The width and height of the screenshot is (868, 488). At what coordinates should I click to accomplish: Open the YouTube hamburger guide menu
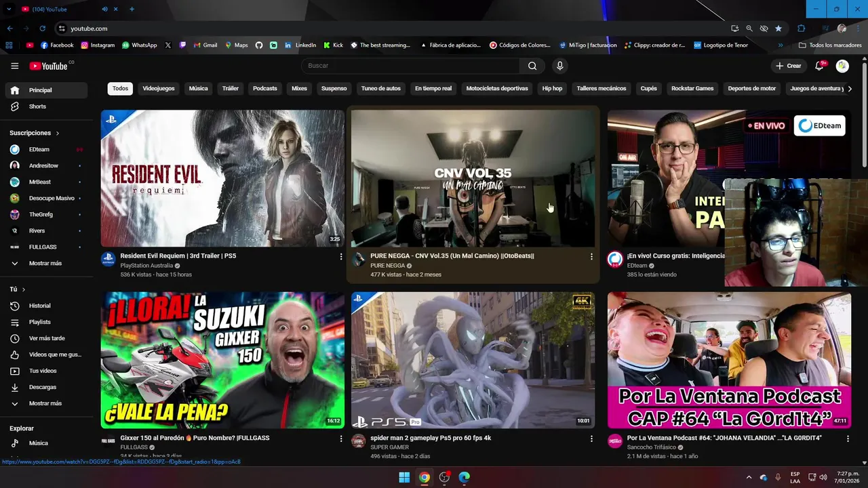(14, 66)
